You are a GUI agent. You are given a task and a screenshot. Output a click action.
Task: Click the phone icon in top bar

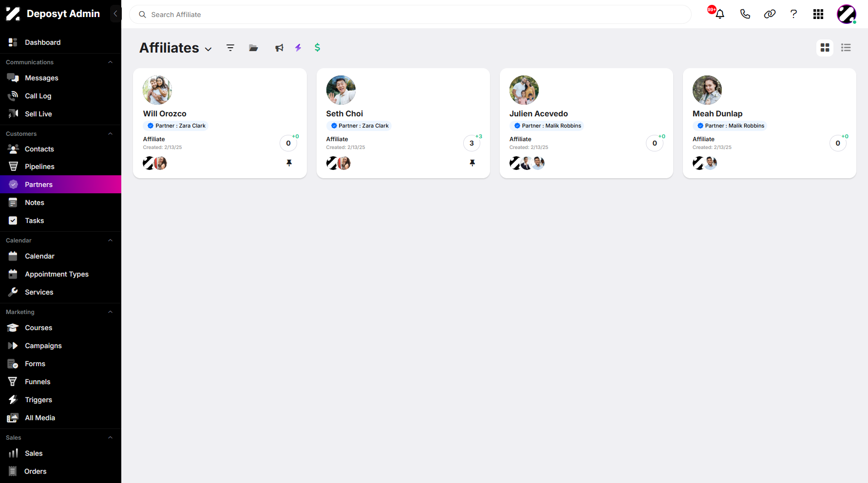coord(745,14)
